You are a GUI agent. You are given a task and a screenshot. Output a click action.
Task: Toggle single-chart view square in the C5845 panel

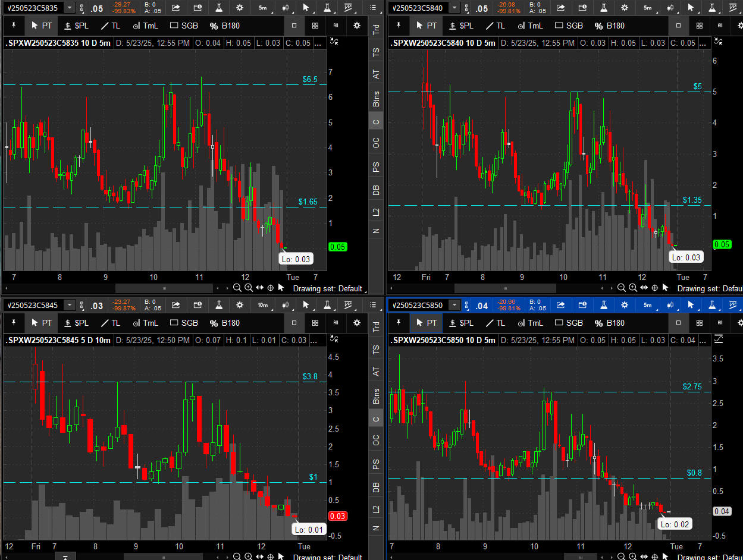point(294,323)
